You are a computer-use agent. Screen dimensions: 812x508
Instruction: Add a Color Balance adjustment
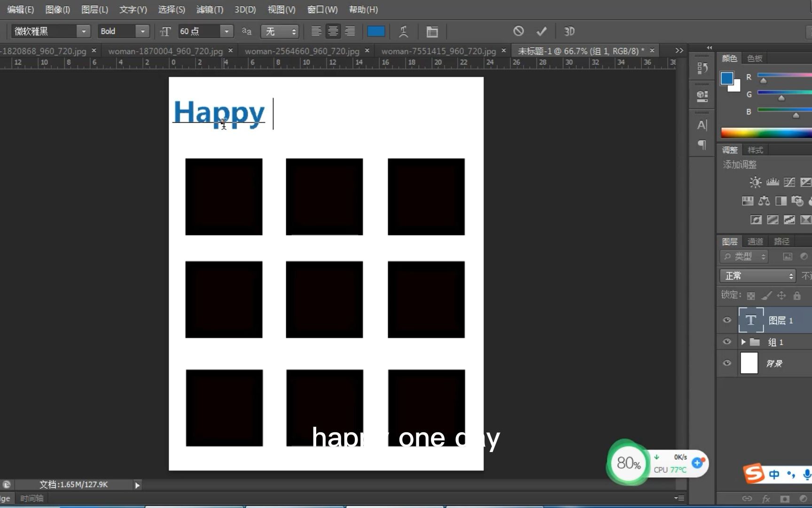tap(764, 201)
